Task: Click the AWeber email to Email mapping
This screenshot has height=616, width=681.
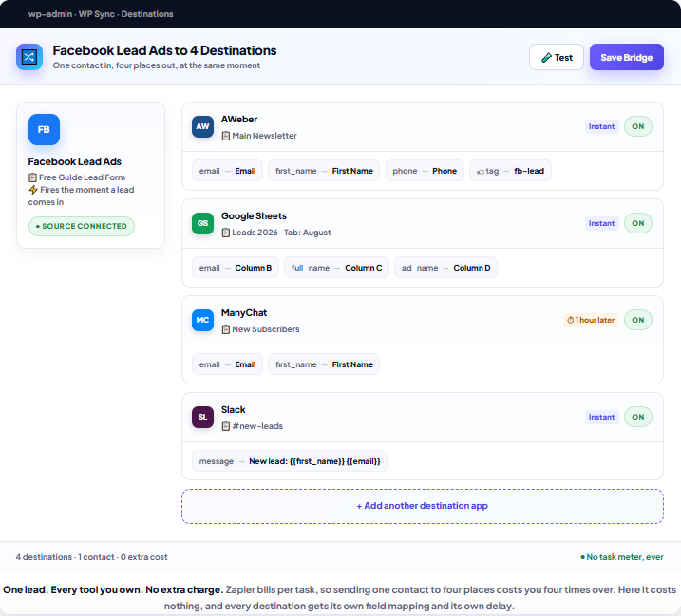Action: click(227, 171)
